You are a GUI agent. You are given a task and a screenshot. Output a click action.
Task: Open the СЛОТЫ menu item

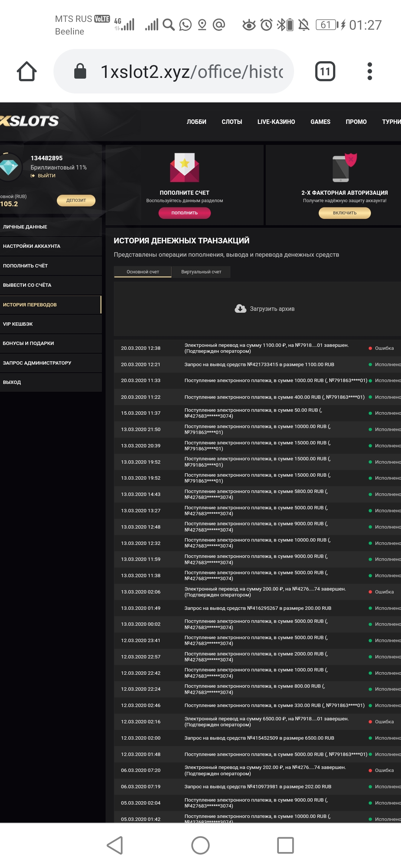click(232, 122)
